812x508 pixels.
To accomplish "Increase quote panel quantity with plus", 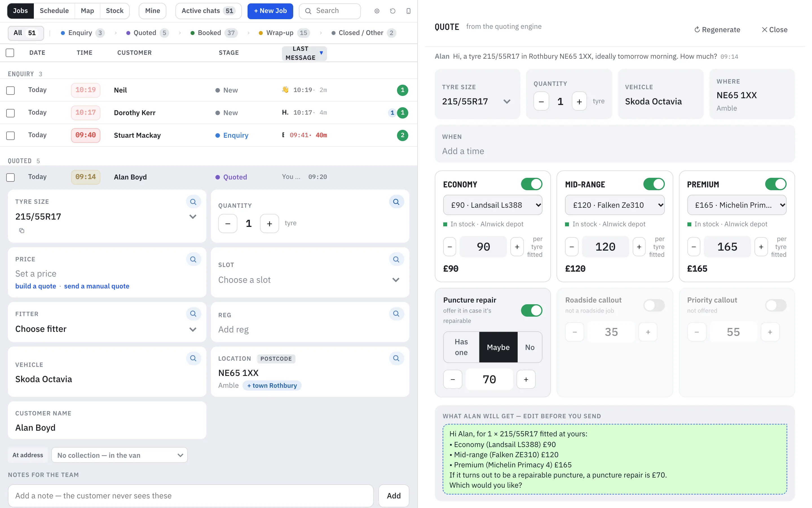I will 579,101.
